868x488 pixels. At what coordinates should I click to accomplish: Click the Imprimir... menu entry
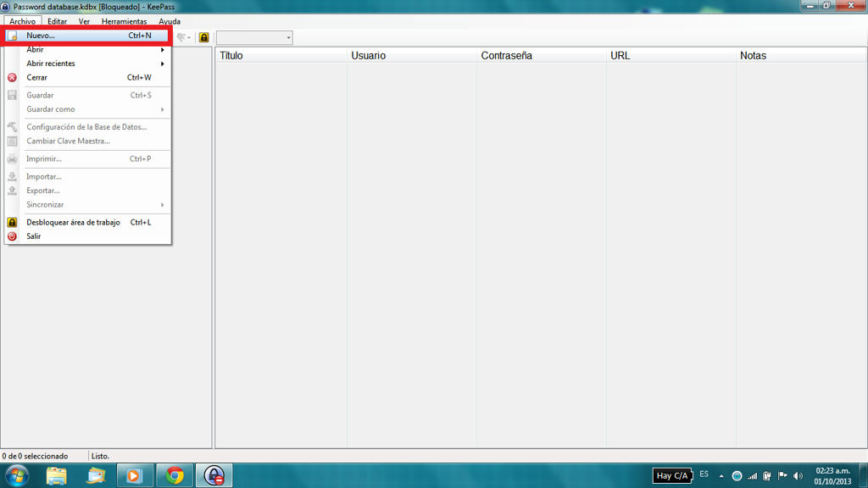click(x=88, y=158)
